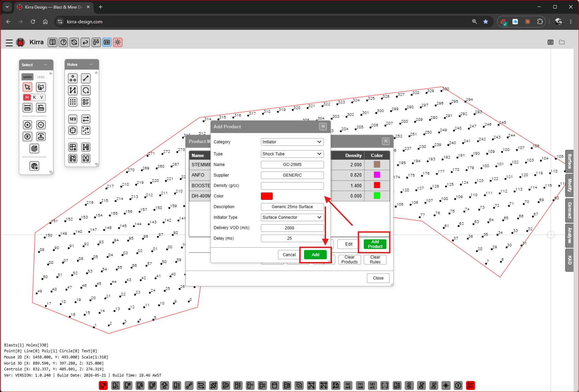This screenshot has height=392, width=579.
Task: Click the Delivery VOD field showing 2000
Action: 292,228
